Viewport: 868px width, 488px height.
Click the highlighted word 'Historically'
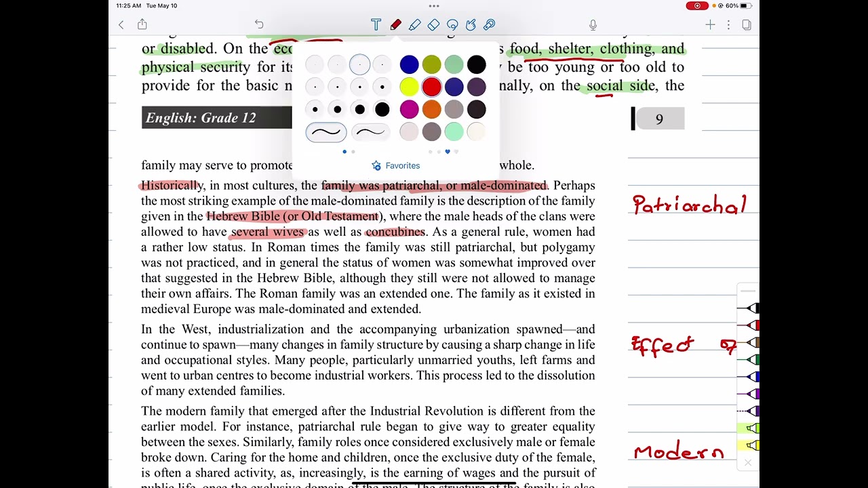(171, 185)
